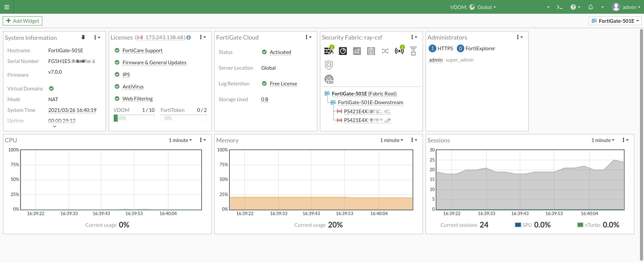This screenshot has height=263, width=644.
Task: Click the shield grid icon in Security Fabric
Action: click(x=329, y=65)
